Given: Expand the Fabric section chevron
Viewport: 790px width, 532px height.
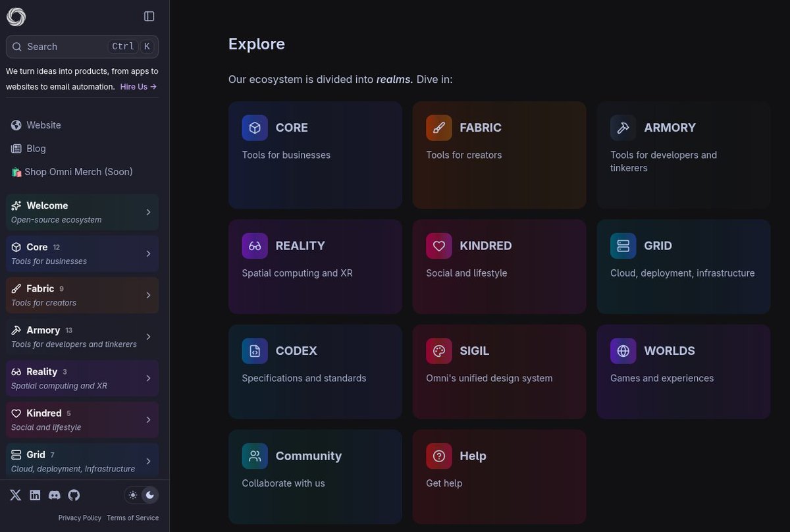Looking at the screenshot, I should click(x=148, y=295).
